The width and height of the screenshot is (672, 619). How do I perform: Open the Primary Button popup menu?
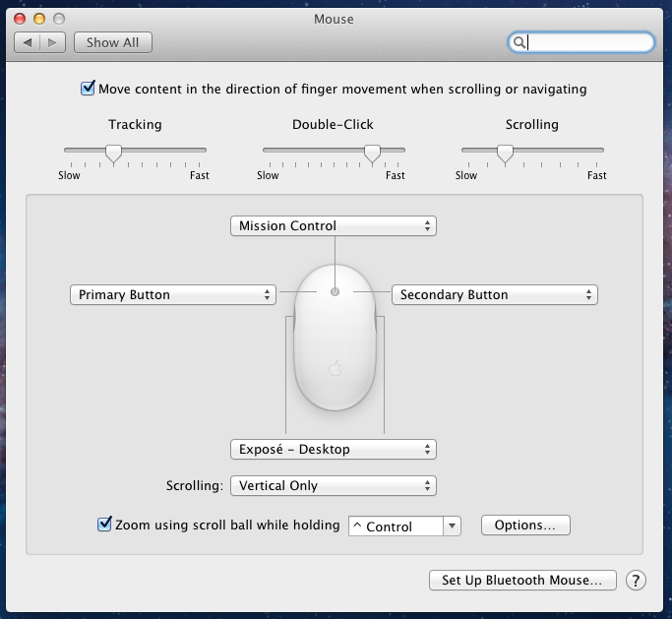tap(173, 295)
